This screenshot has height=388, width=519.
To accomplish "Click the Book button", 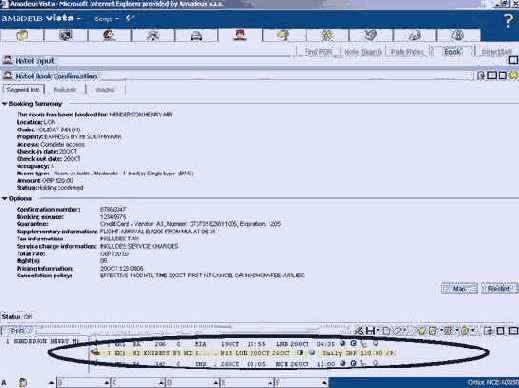I will click(453, 52).
